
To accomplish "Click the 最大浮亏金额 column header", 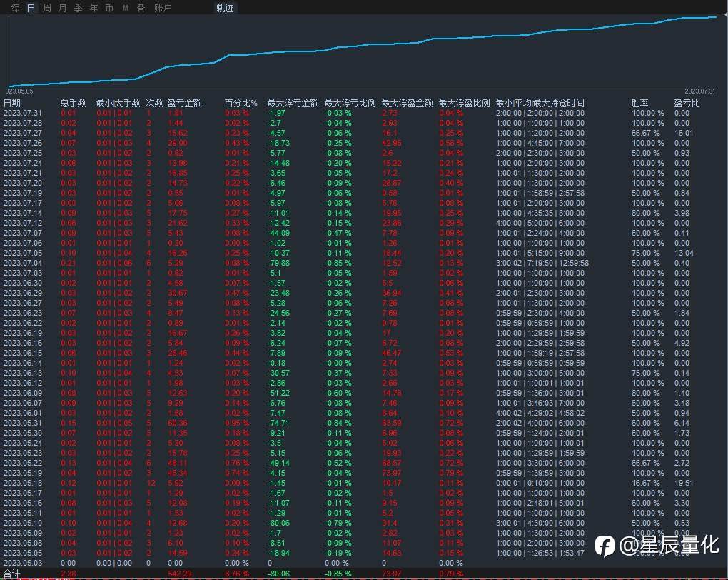I will click(x=293, y=103).
